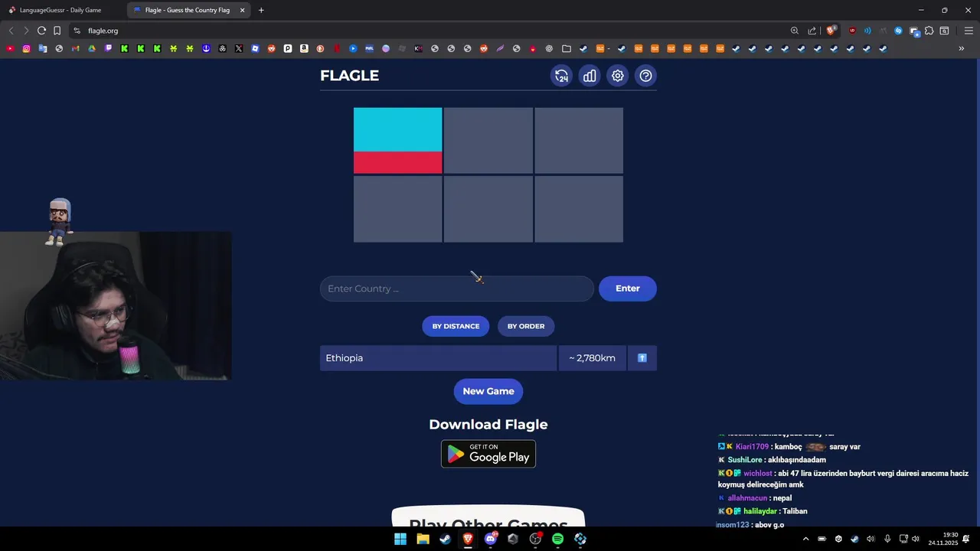Focus the Enter Country input field
The height and width of the screenshot is (551, 980).
point(457,289)
